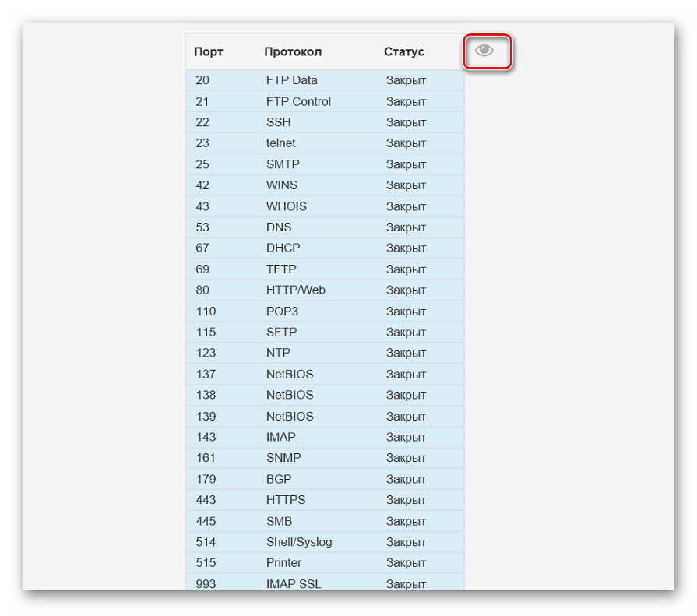Select the WHOIS protocol cell
697x616 pixels.
point(287,206)
